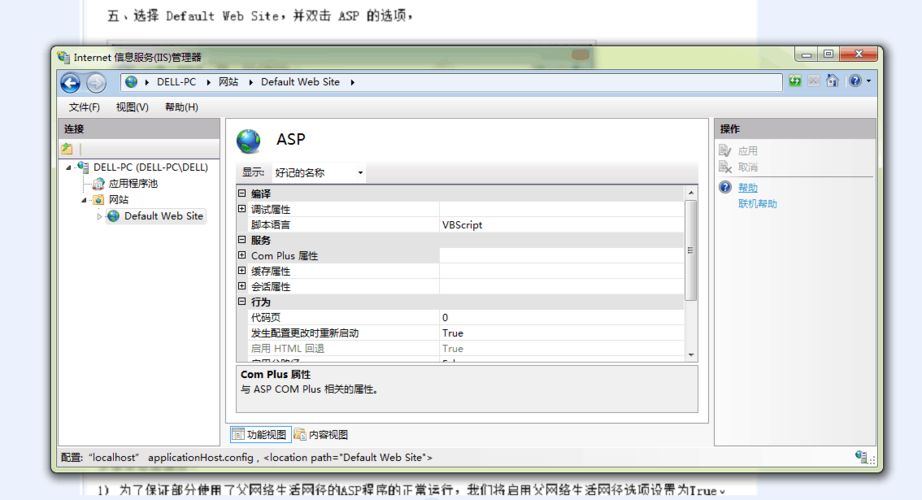Click the Sites folder icon in tree
922x500 pixels.
point(99,199)
